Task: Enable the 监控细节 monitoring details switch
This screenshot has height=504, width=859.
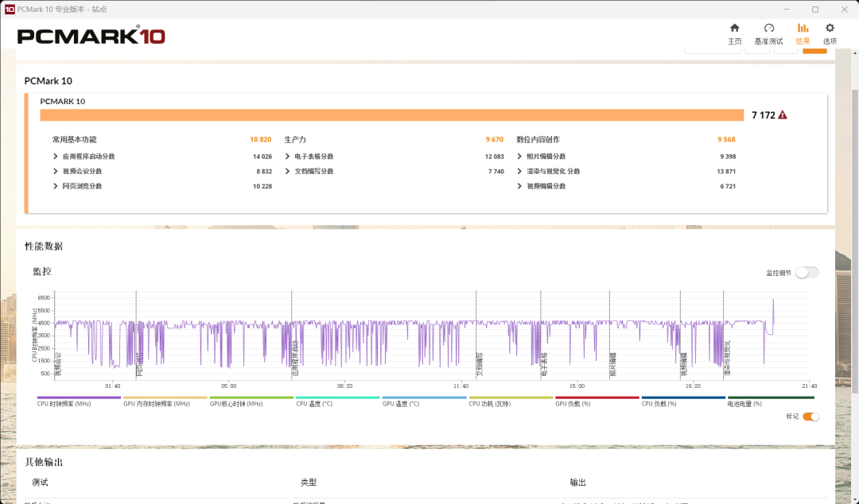Action: pyautogui.click(x=807, y=272)
